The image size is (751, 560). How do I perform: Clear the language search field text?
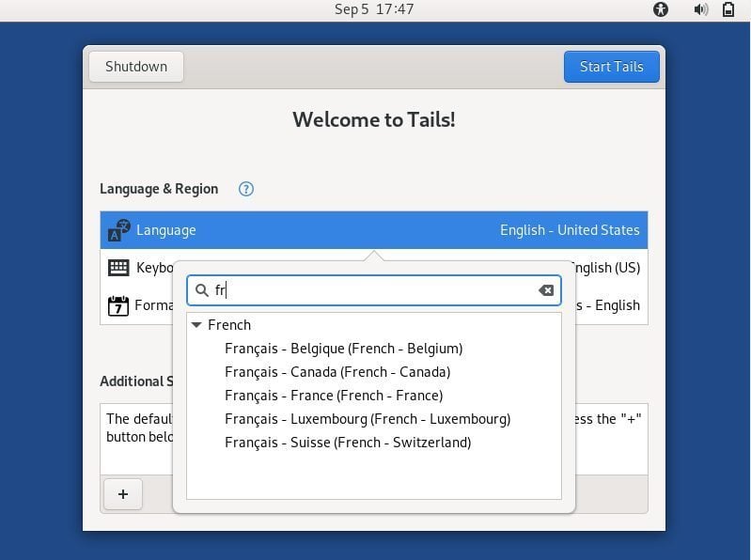tap(546, 290)
